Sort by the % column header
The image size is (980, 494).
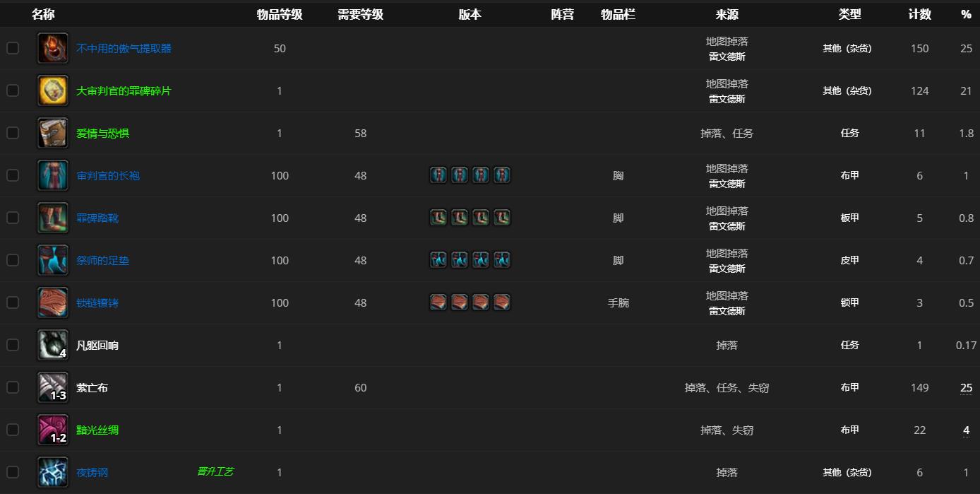966,14
